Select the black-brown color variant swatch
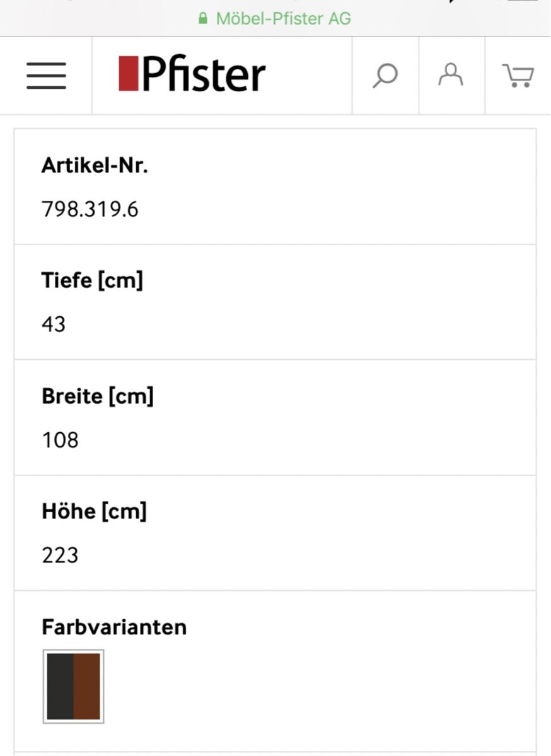The height and width of the screenshot is (756, 551). [x=73, y=687]
